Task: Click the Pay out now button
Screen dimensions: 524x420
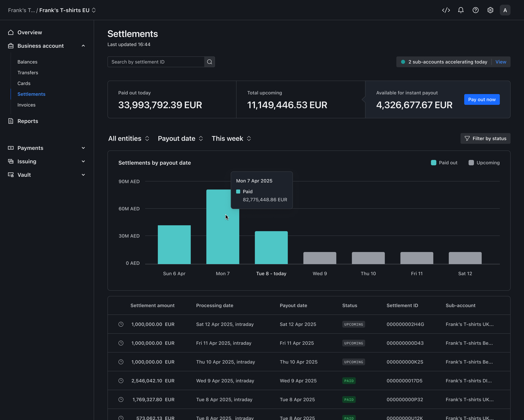Action: point(482,100)
